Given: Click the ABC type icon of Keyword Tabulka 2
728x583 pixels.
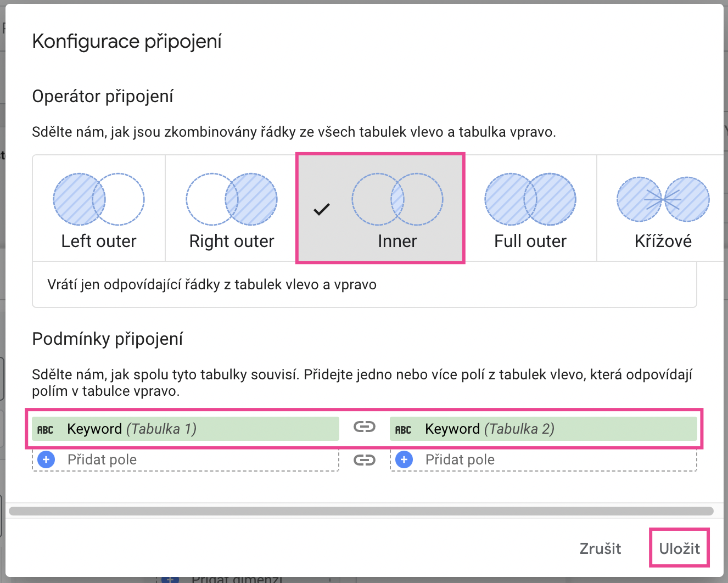Looking at the screenshot, I should (403, 430).
